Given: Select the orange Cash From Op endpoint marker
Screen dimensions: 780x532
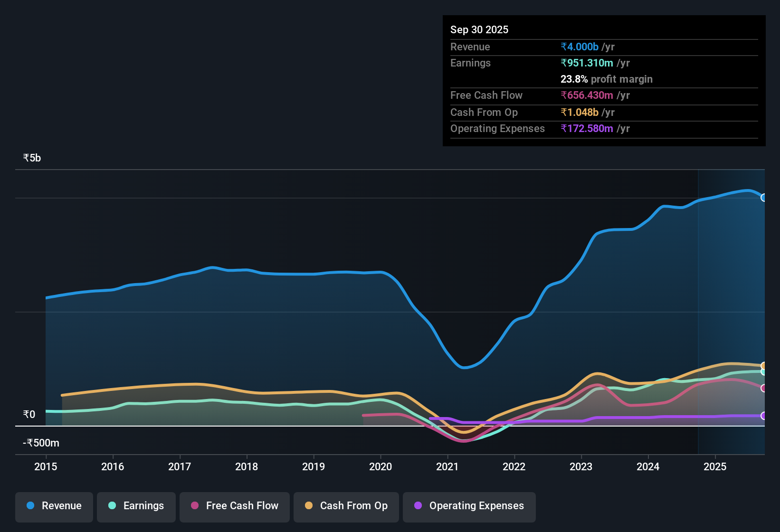Looking at the screenshot, I should click(764, 366).
